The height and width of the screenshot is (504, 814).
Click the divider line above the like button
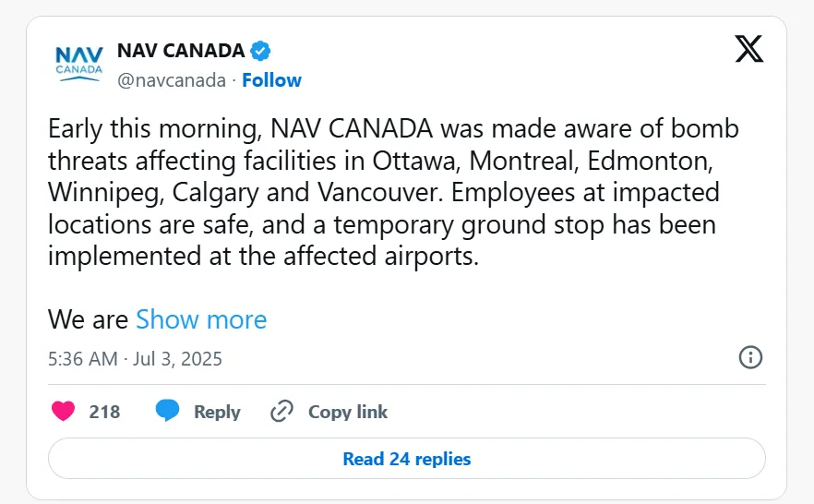[407, 385]
